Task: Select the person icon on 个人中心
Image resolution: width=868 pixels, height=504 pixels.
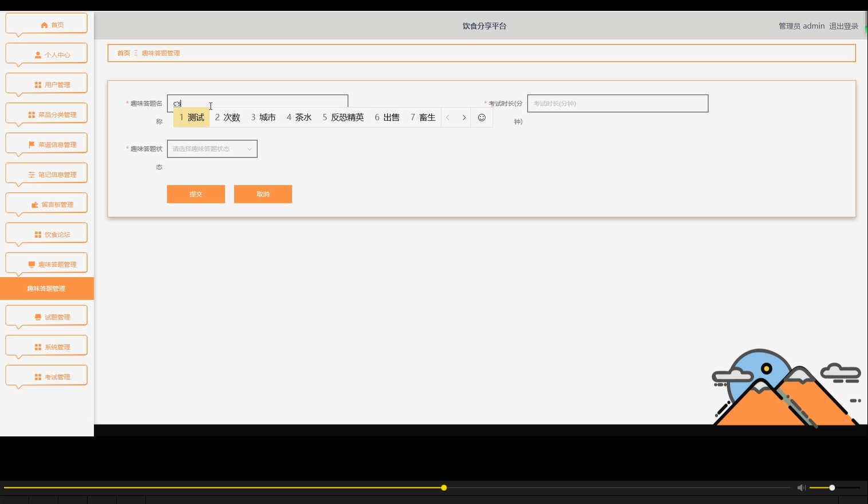Action: click(x=37, y=54)
